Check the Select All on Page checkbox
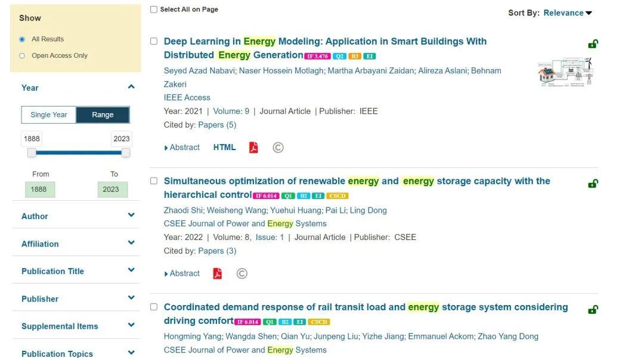 click(154, 10)
